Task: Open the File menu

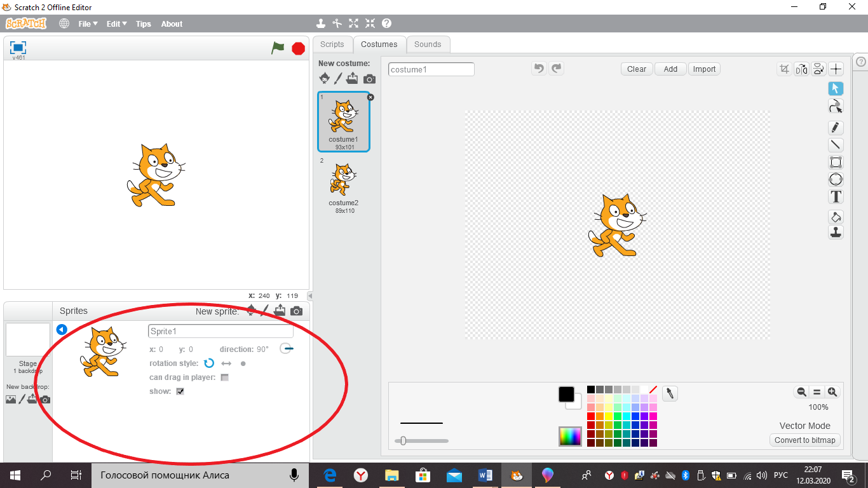Action: pyautogui.click(x=88, y=24)
